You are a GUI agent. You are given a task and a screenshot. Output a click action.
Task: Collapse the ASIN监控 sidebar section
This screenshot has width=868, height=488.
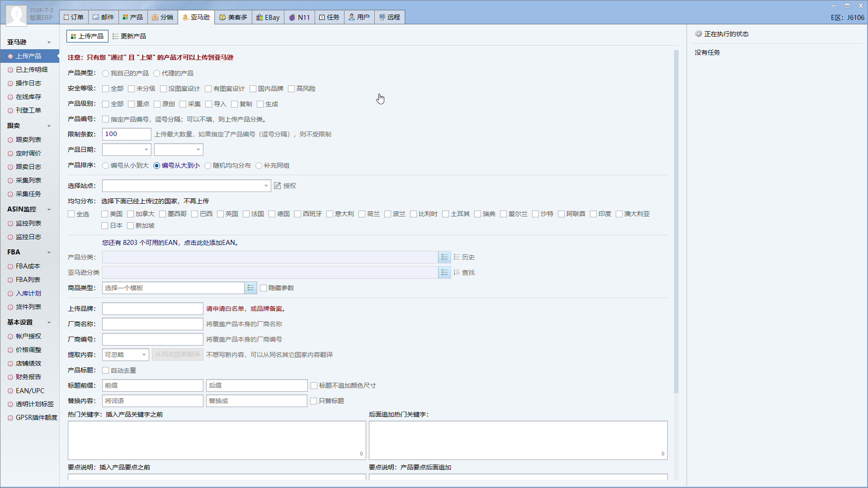pyautogui.click(x=49, y=210)
